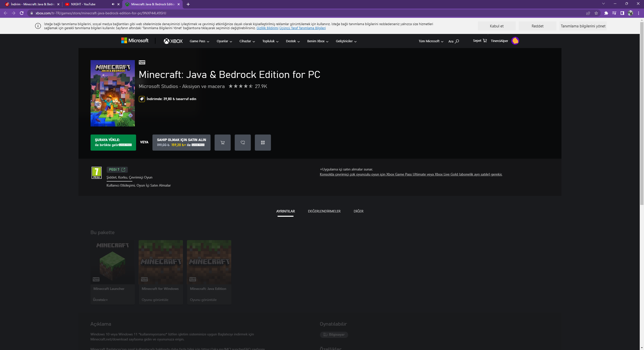Open Minecraft Launcher thumbnail

tap(112, 262)
